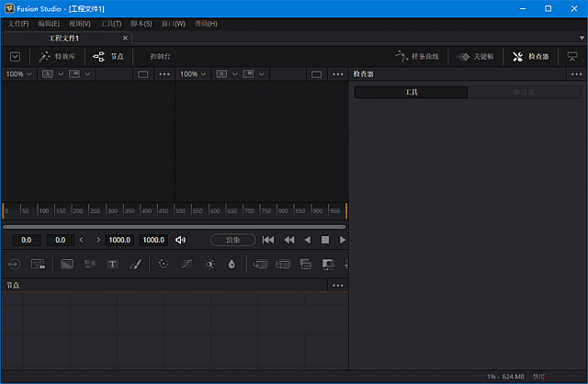Viewport: 588px width, 384px height.
Task: Click the Brightness Contrast sun icon
Action: [x=209, y=265]
